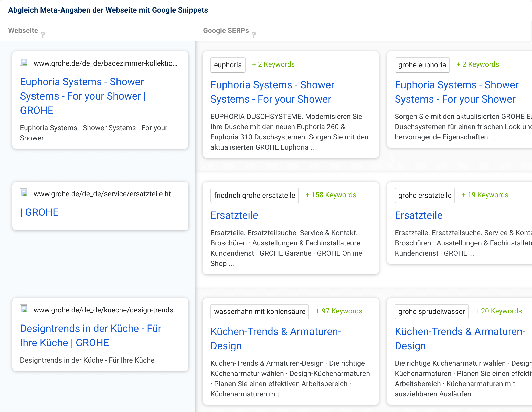Select the 'grohe ersatzteile' keyword tag
The height and width of the screenshot is (412, 532).
[425, 196]
